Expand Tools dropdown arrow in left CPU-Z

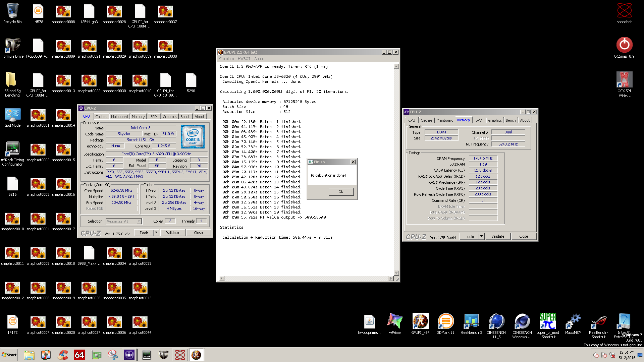click(156, 233)
